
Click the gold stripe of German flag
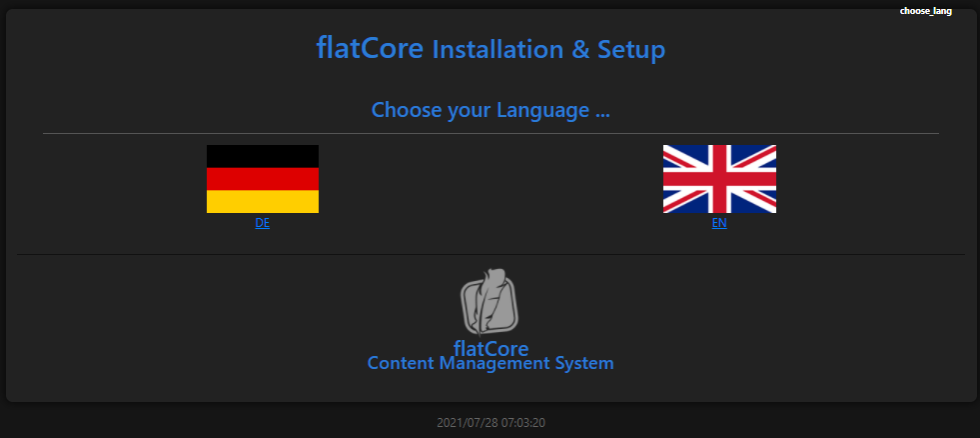pos(263,201)
